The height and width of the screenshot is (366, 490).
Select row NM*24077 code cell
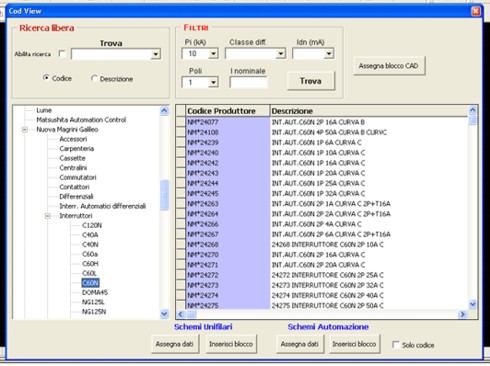(x=227, y=122)
